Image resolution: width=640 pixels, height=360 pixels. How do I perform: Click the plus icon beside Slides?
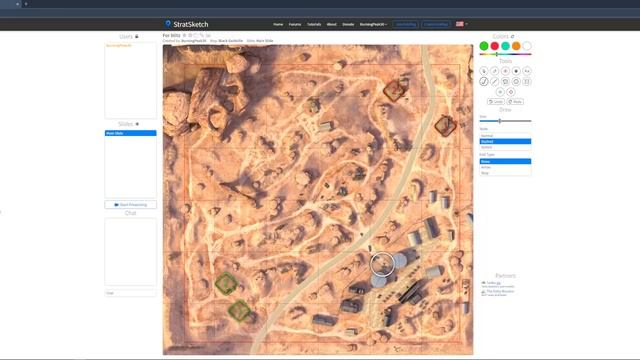(137, 124)
